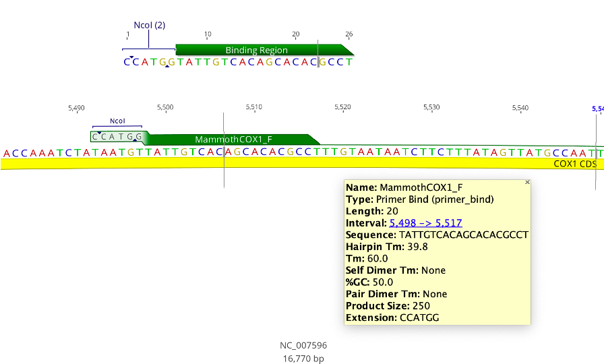This screenshot has width=604, height=364.
Task: Select the green Binding Region annotation
Action: (x=265, y=50)
